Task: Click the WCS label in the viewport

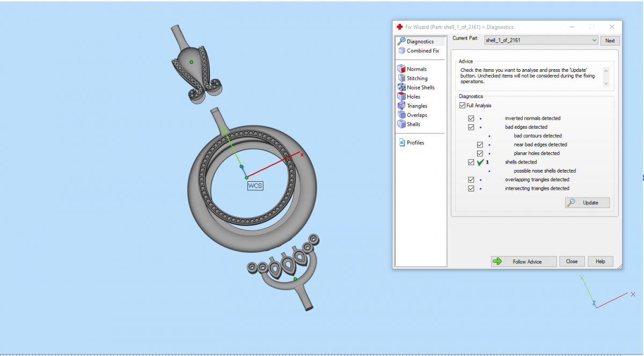Action: pyautogui.click(x=255, y=186)
